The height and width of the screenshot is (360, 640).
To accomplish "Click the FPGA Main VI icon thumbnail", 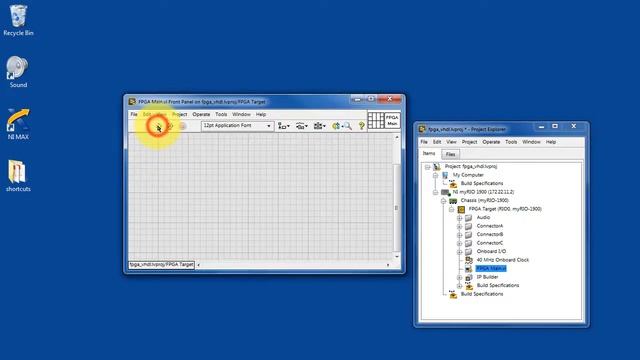I will pyautogui.click(x=392, y=120).
